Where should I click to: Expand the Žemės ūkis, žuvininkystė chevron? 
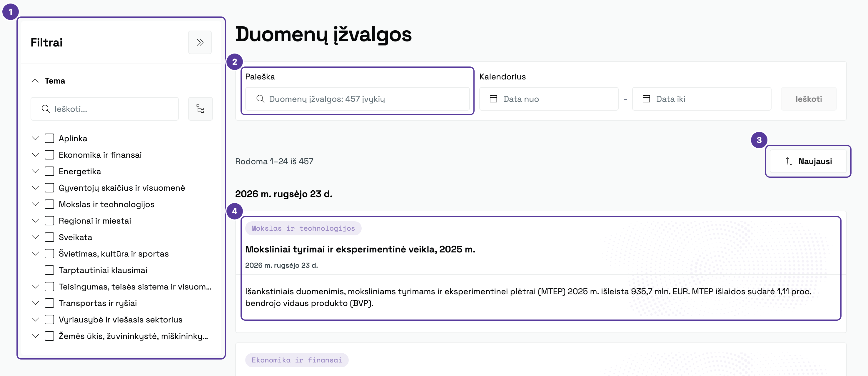click(x=35, y=336)
